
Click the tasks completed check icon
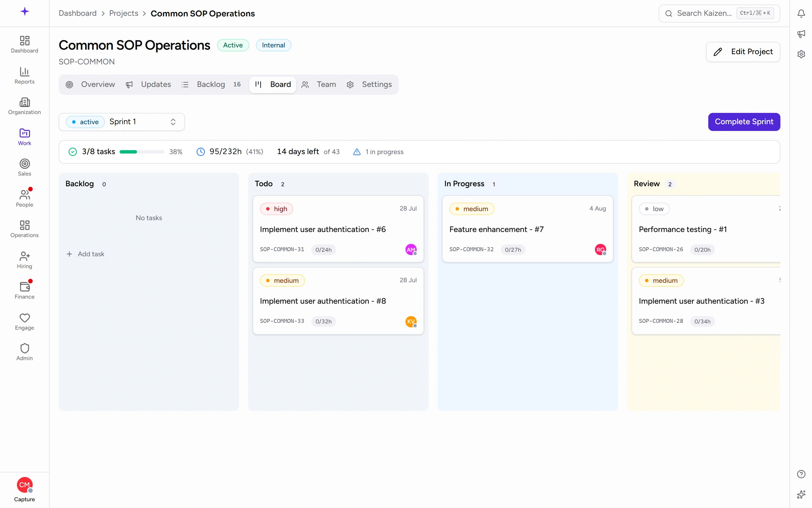pos(72,152)
